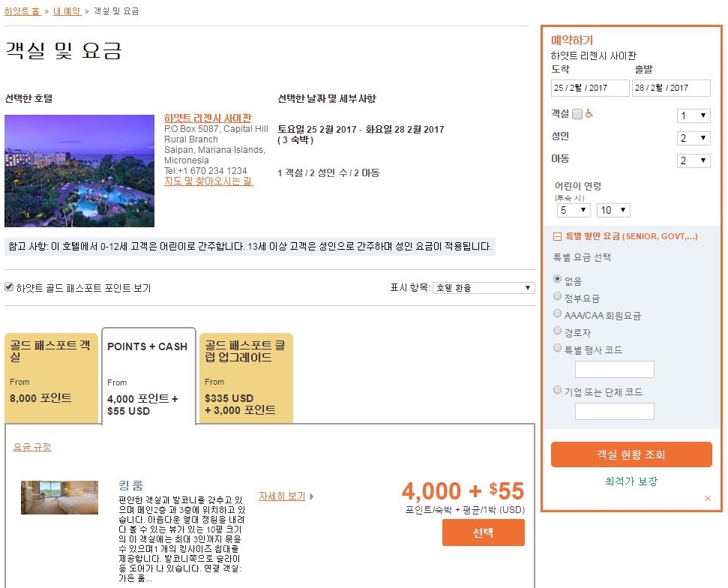Click the 출발 departure date field
The width and height of the screenshot is (728, 588).
(671, 88)
